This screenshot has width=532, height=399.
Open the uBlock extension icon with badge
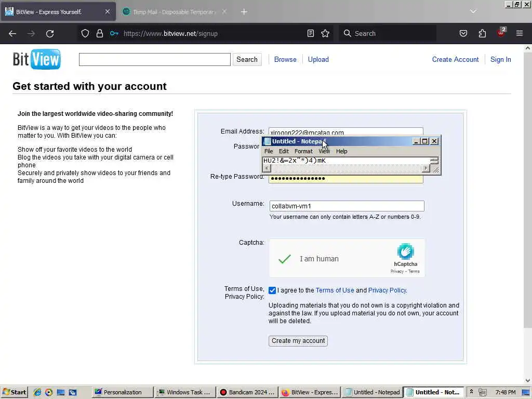(501, 33)
